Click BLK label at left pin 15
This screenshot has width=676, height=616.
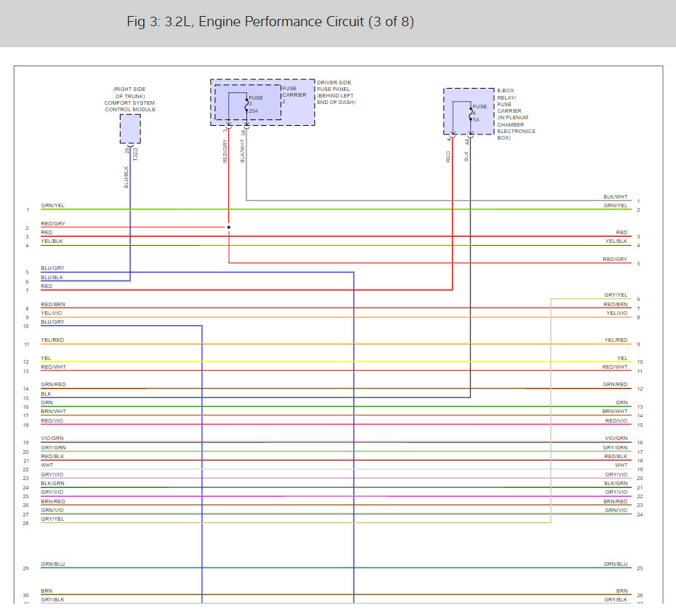(46, 394)
